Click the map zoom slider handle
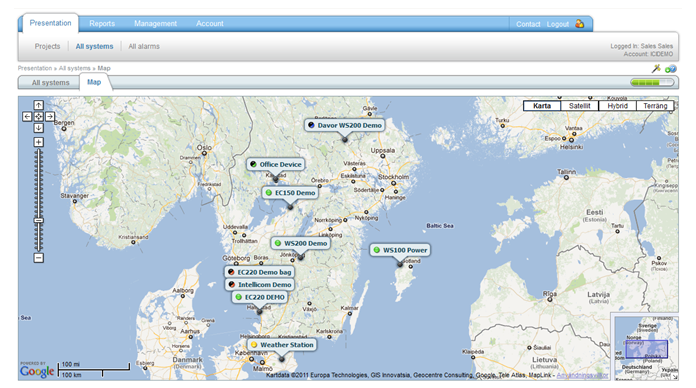The image size is (696, 388). (x=39, y=220)
